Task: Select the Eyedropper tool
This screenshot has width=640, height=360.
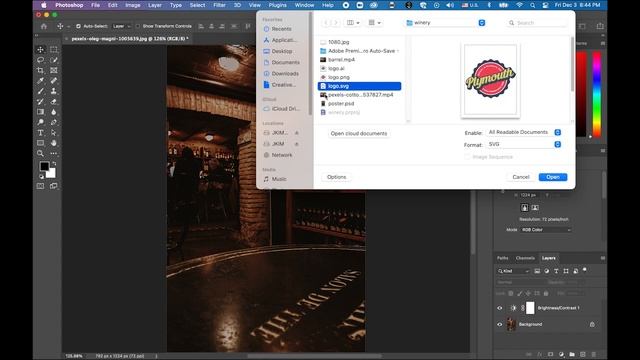Action: pyautogui.click(x=40, y=81)
